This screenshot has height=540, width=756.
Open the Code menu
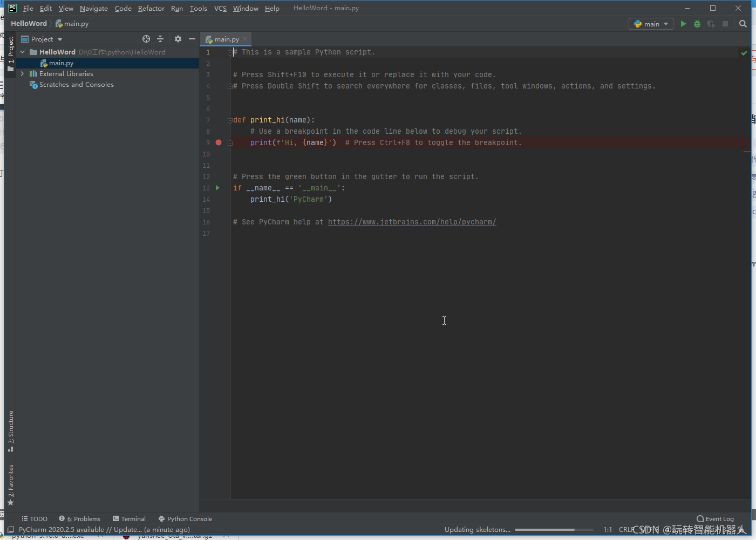(x=123, y=8)
